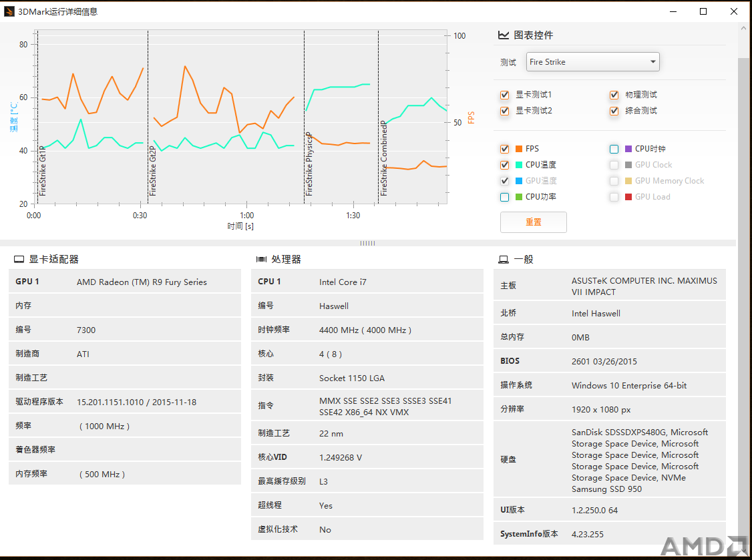Click the cores value 4 ( 8 )

coord(331,354)
